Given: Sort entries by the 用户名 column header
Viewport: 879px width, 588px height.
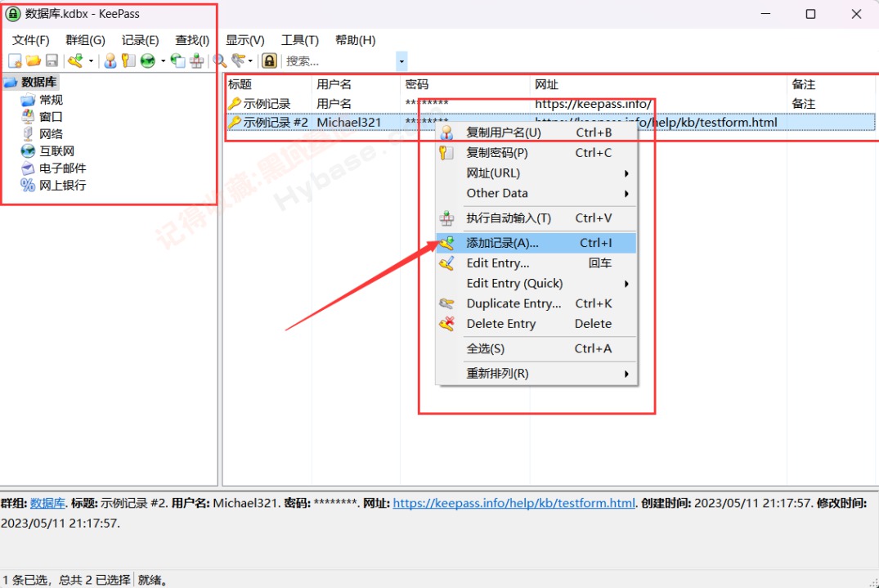Looking at the screenshot, I should click(356, 84).
